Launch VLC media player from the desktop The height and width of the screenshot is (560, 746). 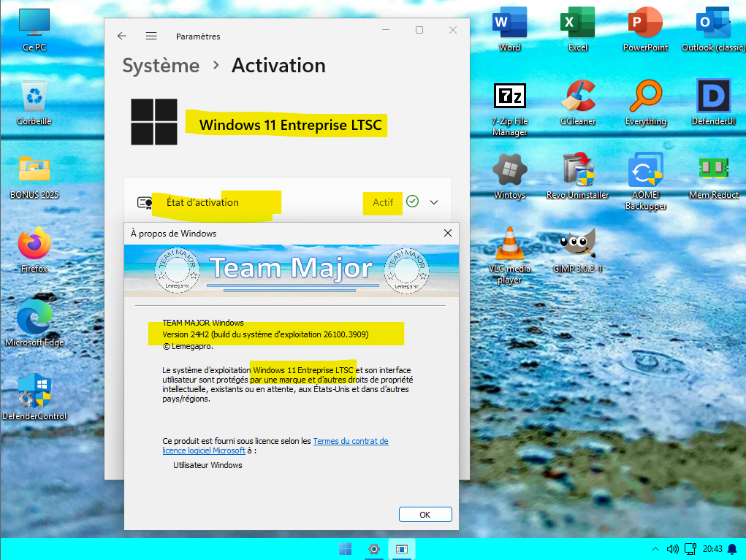pyautogui.click(x=509, y=256)
